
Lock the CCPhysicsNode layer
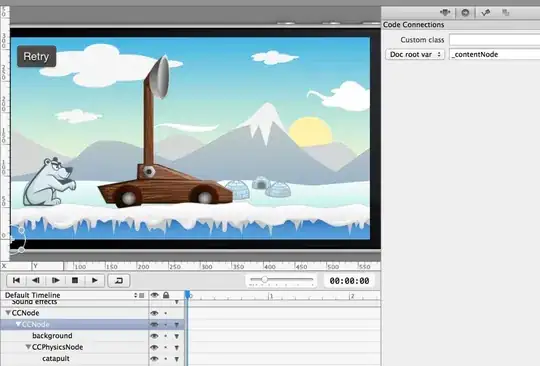pos(166,347)
